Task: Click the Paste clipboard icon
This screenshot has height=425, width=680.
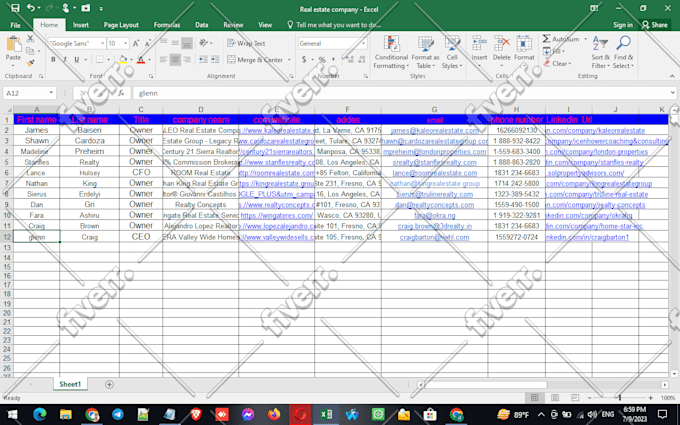Action: [13, 45]
